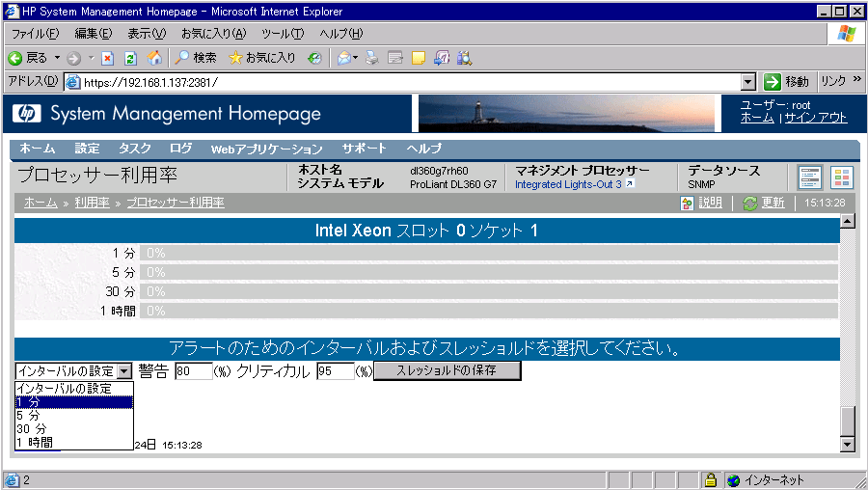The height and width of the screenshot is (490, 868).
Task: Click the サインアウト link
Action: coord(815,118)
